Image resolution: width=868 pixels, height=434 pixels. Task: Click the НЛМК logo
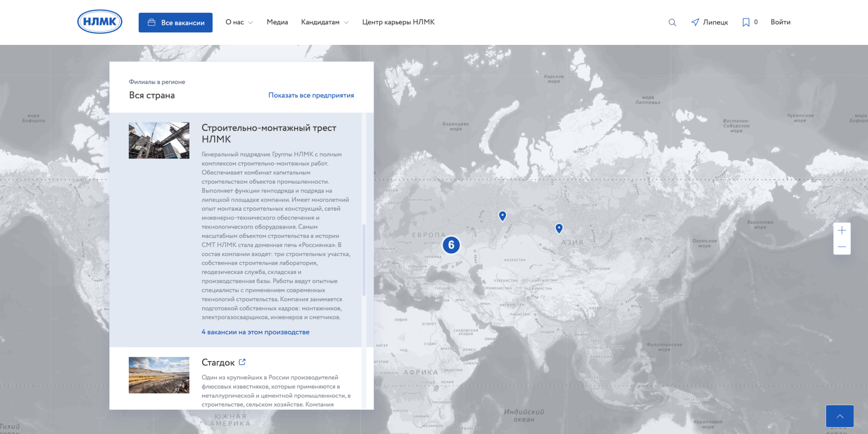(100, 22)
